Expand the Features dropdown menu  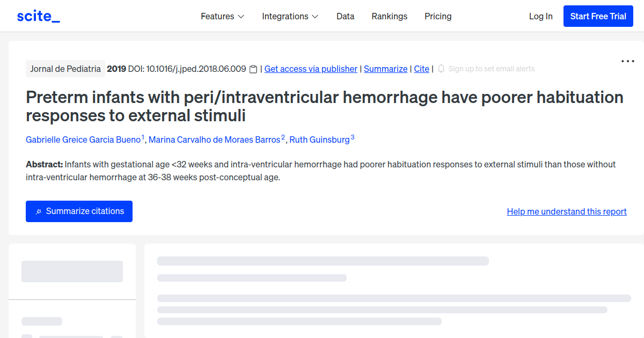(223, 16)
